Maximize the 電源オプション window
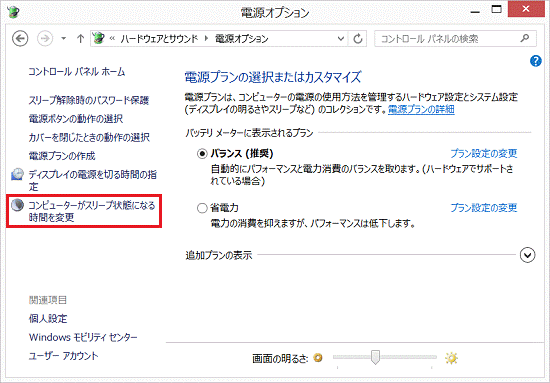Screen dimensions: 550x383 (x=496, y=9)
